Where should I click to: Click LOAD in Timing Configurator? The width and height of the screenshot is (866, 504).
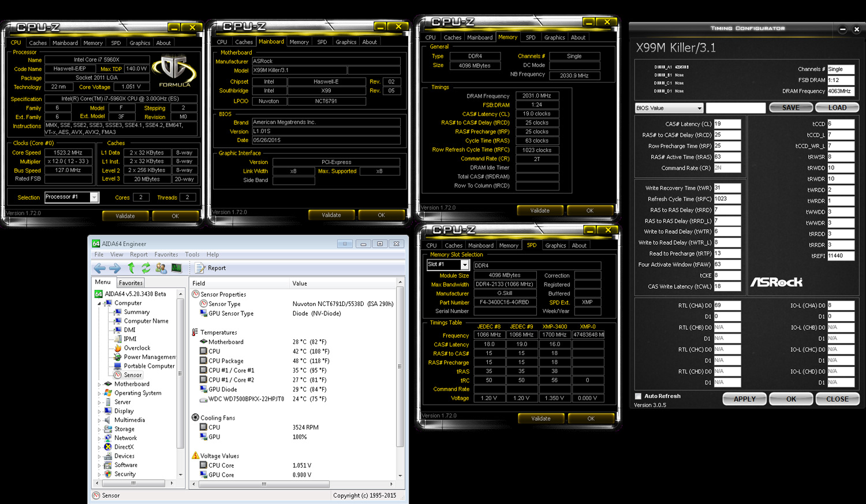click(x=837, y=108)
